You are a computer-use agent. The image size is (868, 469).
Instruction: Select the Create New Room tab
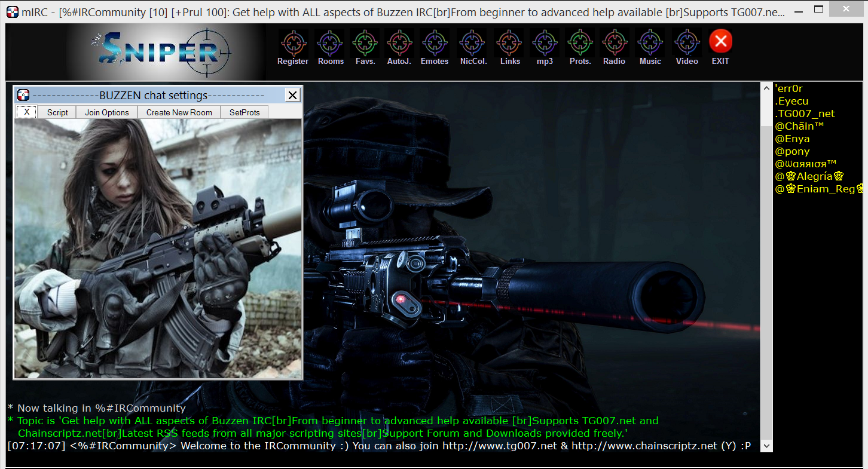click(x=179, y=112)
